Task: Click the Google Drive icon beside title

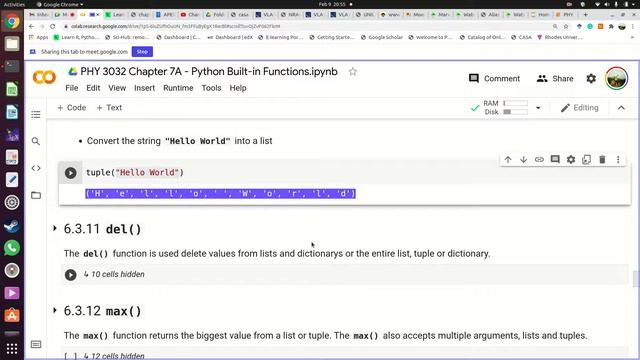Action: (73, 71)
